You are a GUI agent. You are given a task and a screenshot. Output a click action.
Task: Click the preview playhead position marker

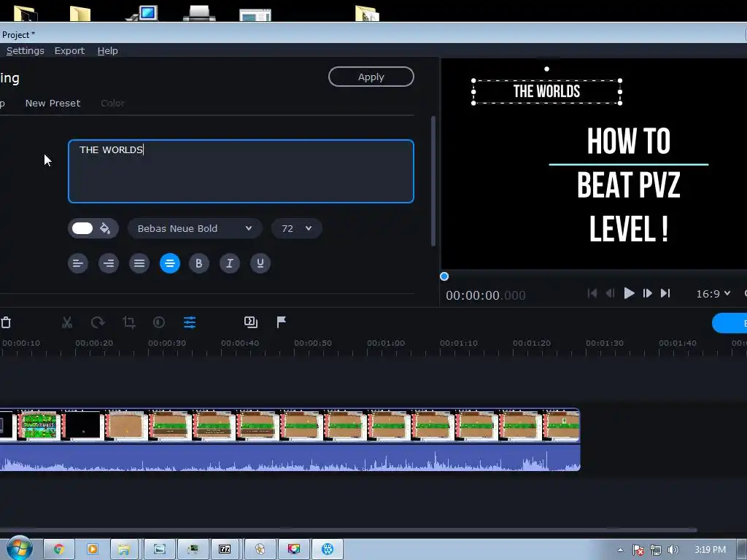point(444,276)
